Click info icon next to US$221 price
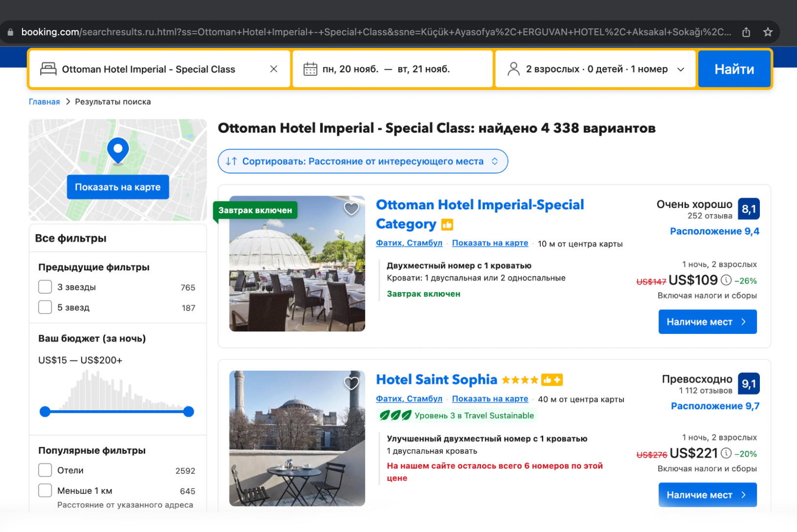This screenshot has width=797, height=532. point(726,453)
